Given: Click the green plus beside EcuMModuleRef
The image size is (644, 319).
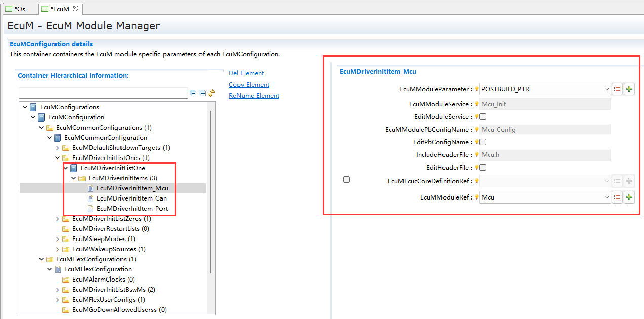Looking at the screenshot, I should 629,197.
